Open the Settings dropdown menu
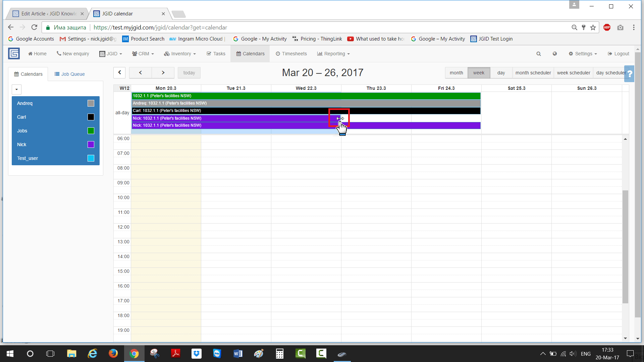Screen dimensions: 644x362 click(x=583, y=54)
